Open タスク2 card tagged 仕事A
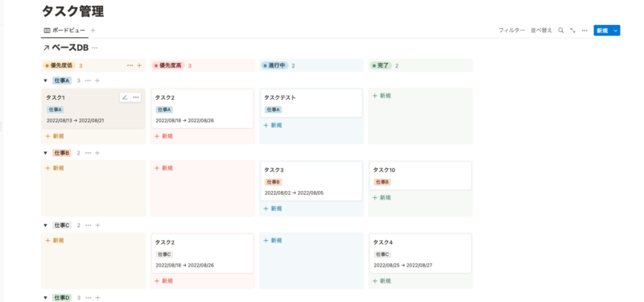 pyautogui.click(x=203, y=109)
